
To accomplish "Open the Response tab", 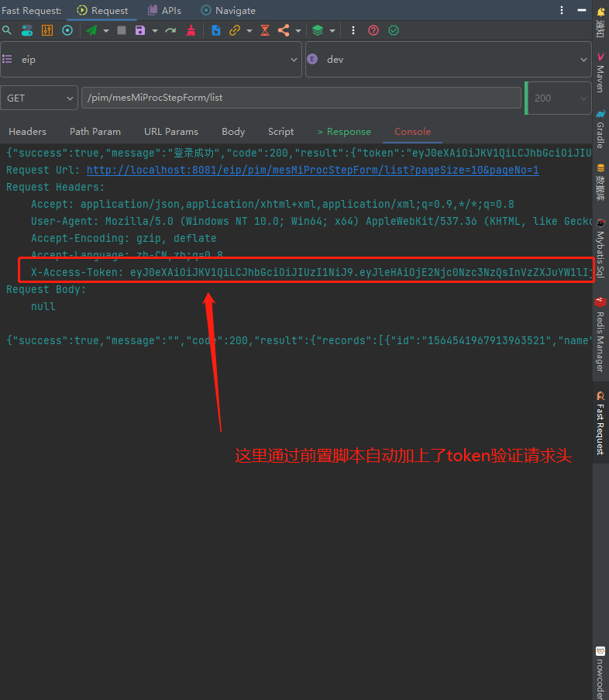I will coord(345,132).
